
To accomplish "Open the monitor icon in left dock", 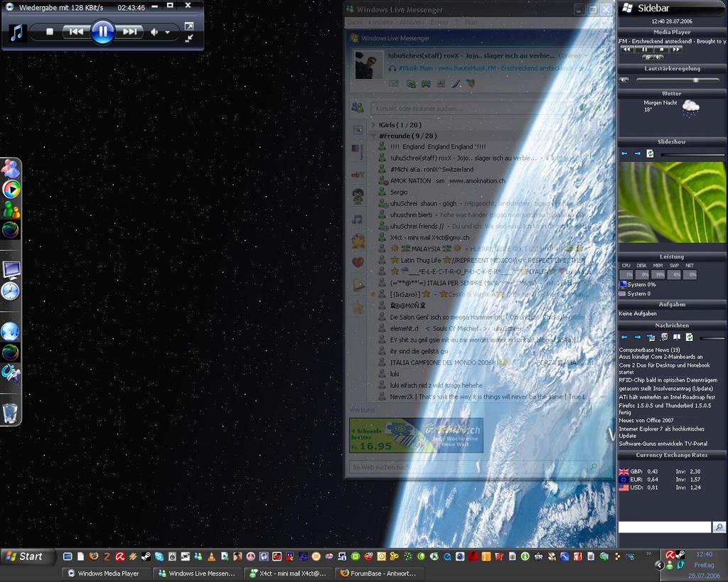I will (11, 269).
